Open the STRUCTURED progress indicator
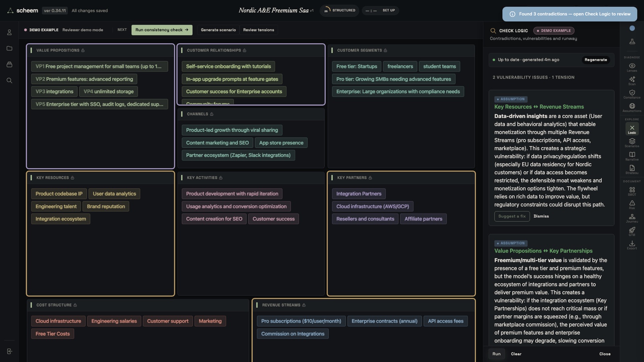Screen dimensions: 644x362 coord(339,10)
